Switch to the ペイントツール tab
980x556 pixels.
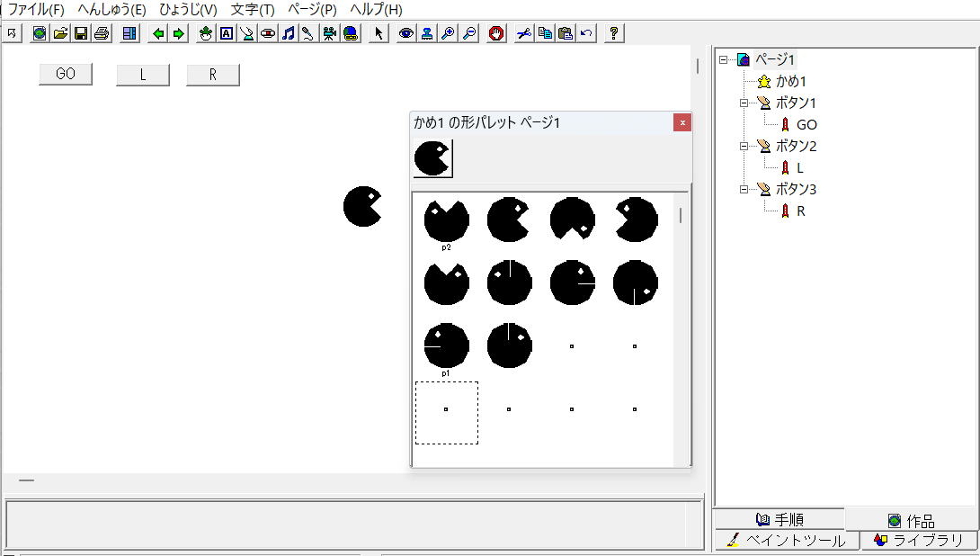click(786, 540)
